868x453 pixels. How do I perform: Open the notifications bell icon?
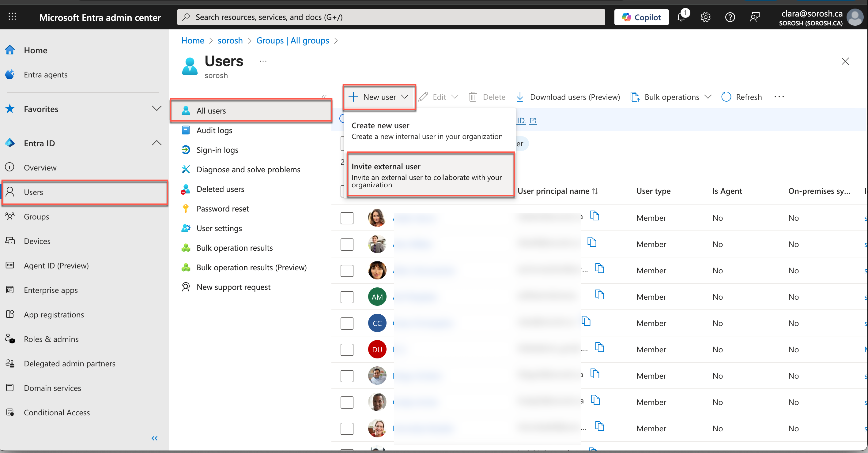pos(681,17)
